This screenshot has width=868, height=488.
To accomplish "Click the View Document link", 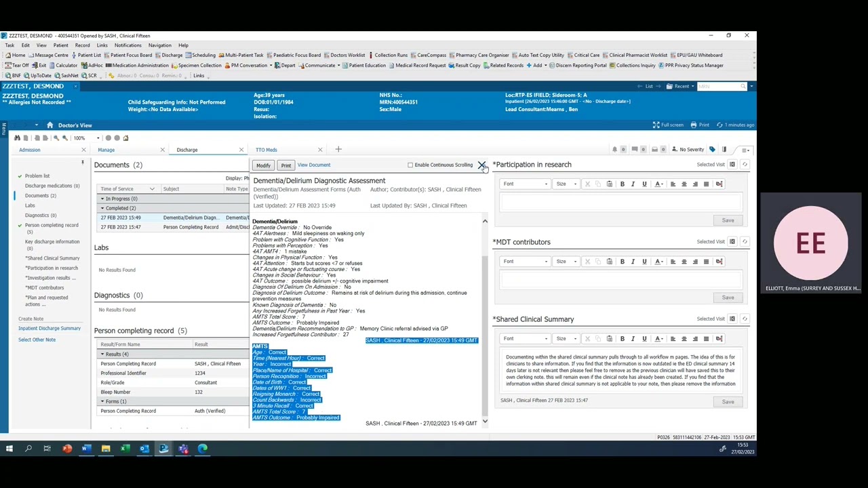I will point(314,165).
